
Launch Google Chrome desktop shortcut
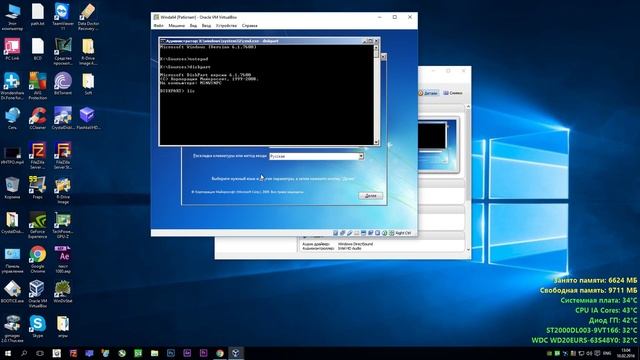click(38, 260)
